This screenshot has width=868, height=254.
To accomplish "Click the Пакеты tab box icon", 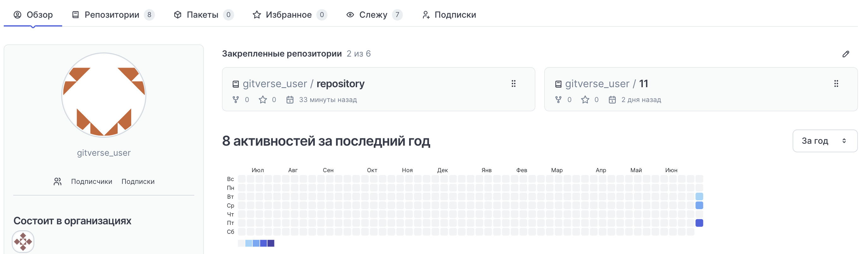I will [x=178, y=15].
